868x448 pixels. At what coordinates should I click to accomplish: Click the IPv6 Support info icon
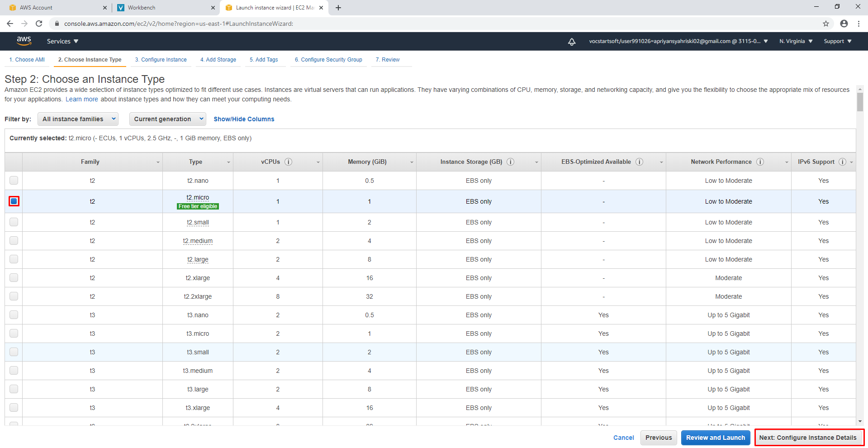click(x=842, y=162)
